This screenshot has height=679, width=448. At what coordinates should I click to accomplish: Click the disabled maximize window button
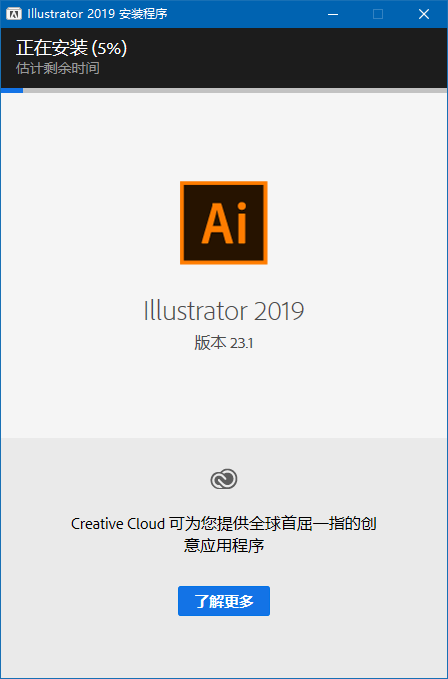coord(378,14)
